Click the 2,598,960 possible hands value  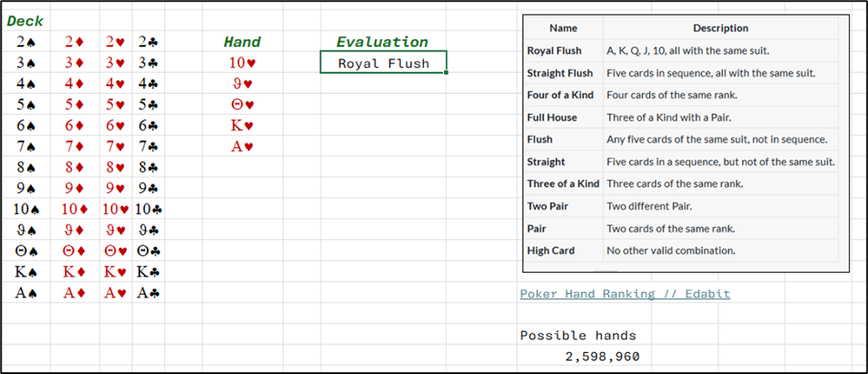602,357
